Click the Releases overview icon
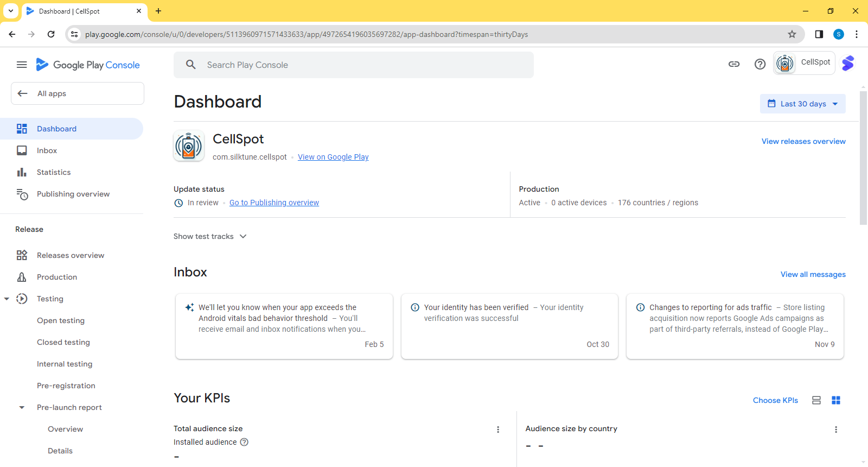 pyautogui.click(x=22, y=255)
